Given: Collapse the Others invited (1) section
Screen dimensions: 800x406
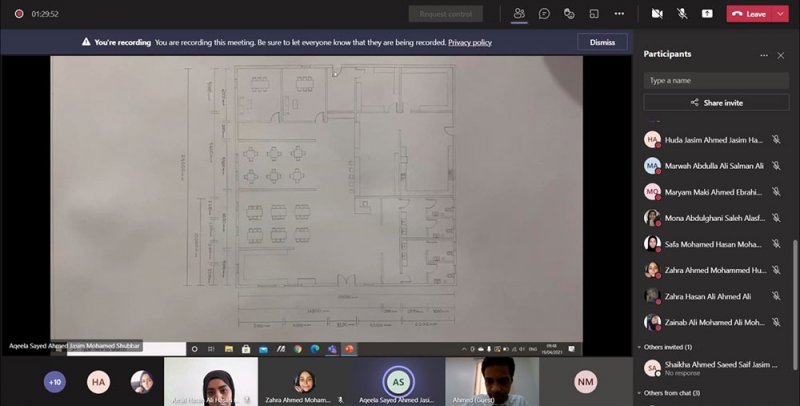Looking at the screenshot, I should (665, 347).
